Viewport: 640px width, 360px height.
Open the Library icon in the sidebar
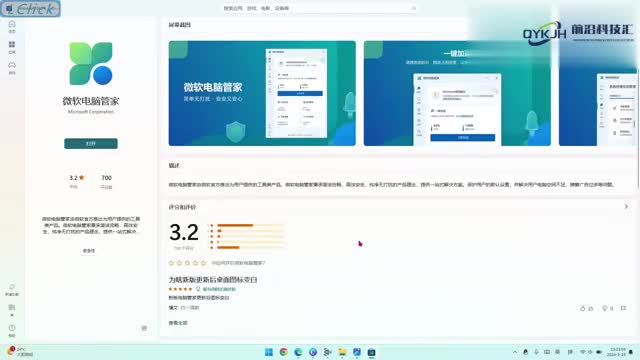tap(12, 309)
